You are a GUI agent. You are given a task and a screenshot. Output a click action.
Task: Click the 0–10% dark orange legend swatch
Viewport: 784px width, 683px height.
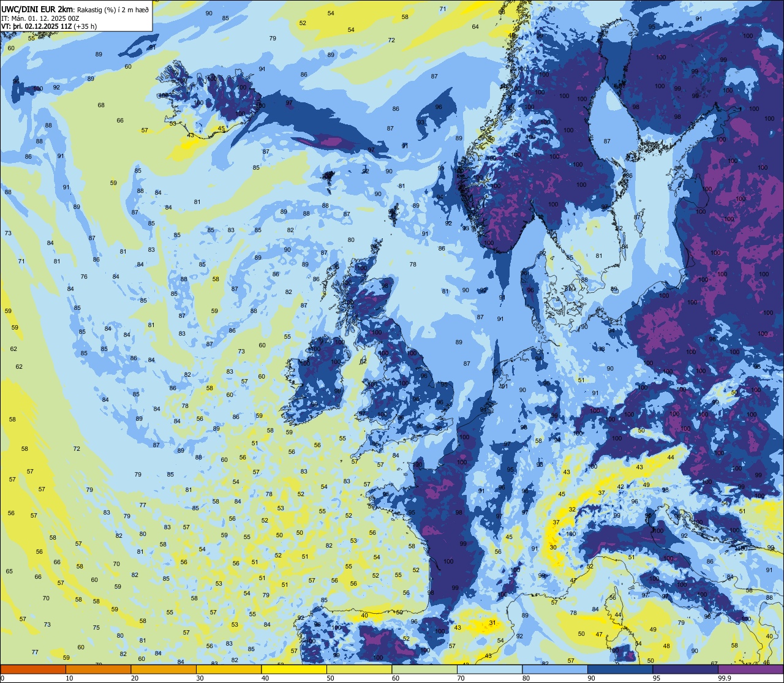click(33, 669)
